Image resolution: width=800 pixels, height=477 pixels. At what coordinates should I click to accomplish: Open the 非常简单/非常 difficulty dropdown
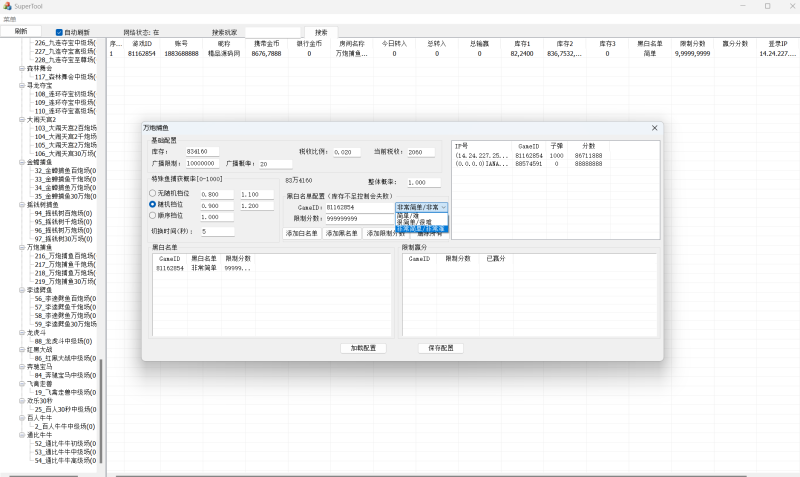coord(422,207)
